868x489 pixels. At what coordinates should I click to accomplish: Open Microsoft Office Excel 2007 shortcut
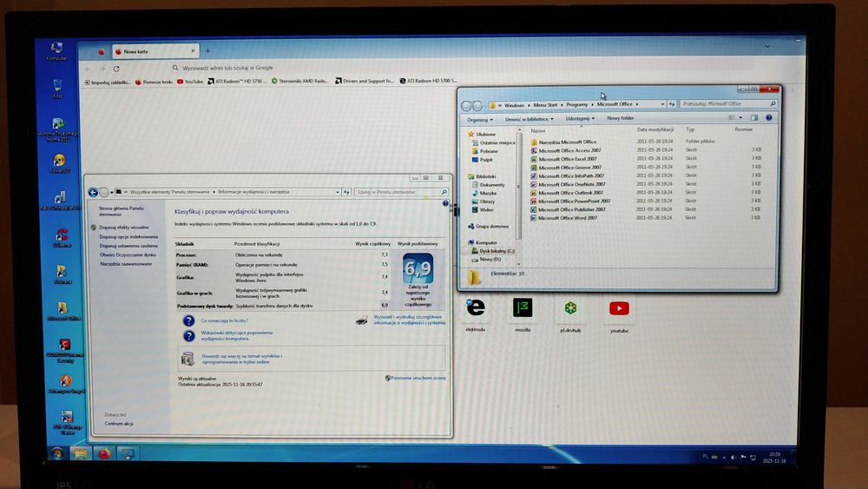coord(563,159)
